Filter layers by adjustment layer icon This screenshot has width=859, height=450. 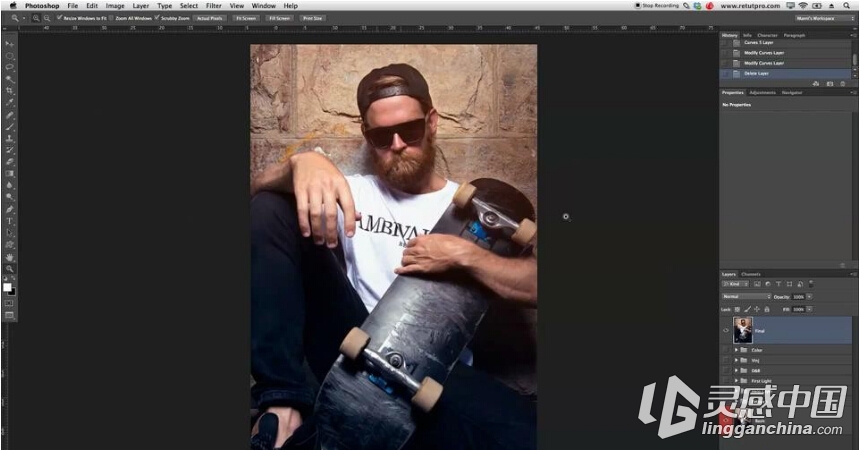pyautogui.click(x=768, y=284)
